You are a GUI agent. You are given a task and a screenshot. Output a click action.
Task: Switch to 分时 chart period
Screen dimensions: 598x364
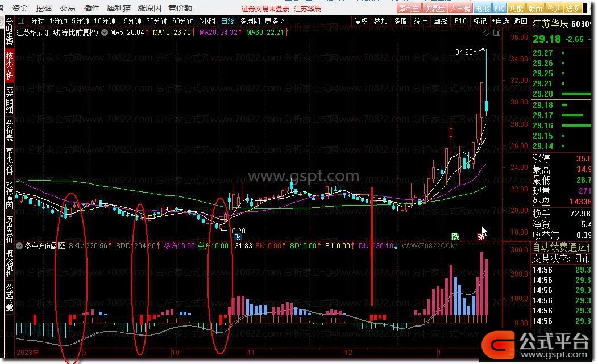tap(38, 21)
